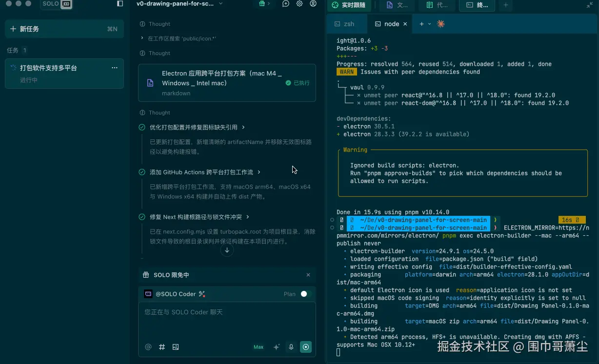The image size is (599, 364).
Task: Start a new chat with the bubble-plus icon
Action: [286, 3]
